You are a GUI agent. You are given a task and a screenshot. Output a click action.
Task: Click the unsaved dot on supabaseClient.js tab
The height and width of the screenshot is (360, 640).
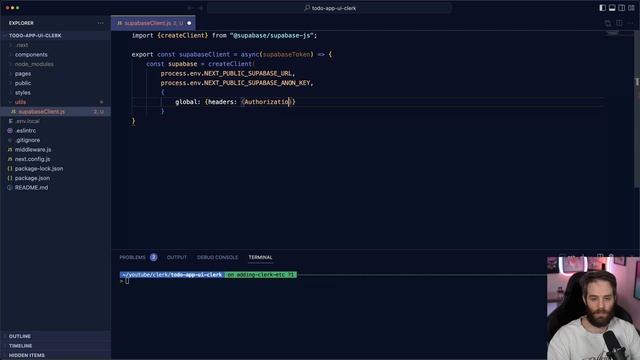point(189,23)
